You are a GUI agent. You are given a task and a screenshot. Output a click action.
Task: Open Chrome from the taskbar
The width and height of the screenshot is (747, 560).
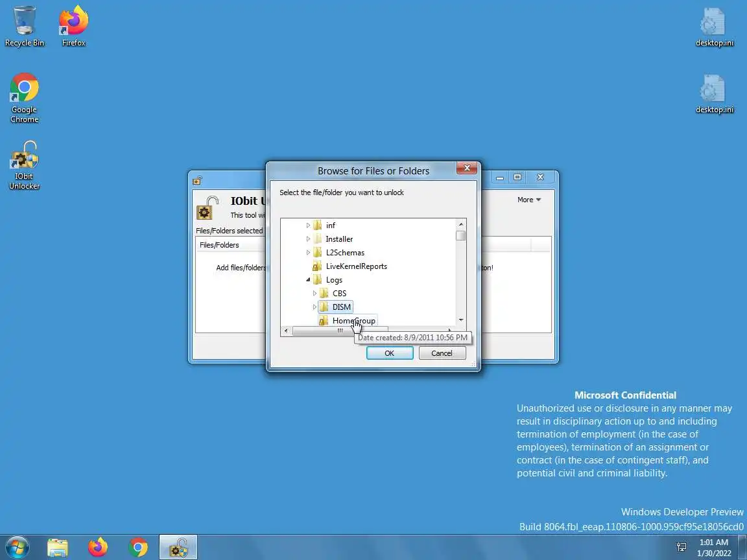pyautogui.click(x=137, y=548)
